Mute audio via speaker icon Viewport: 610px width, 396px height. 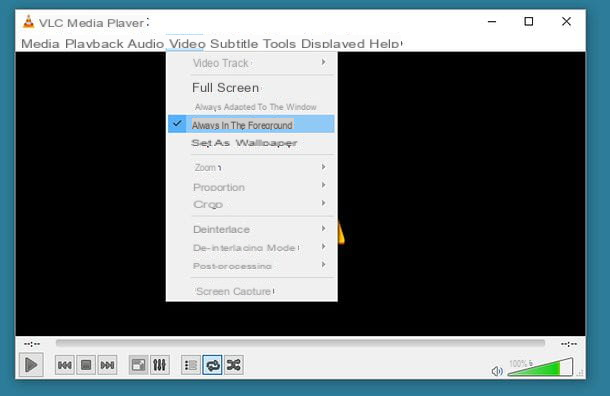point(497,371)
